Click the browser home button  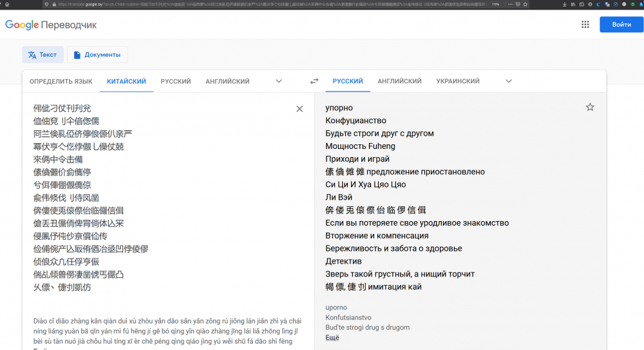(x=7, y=4)
